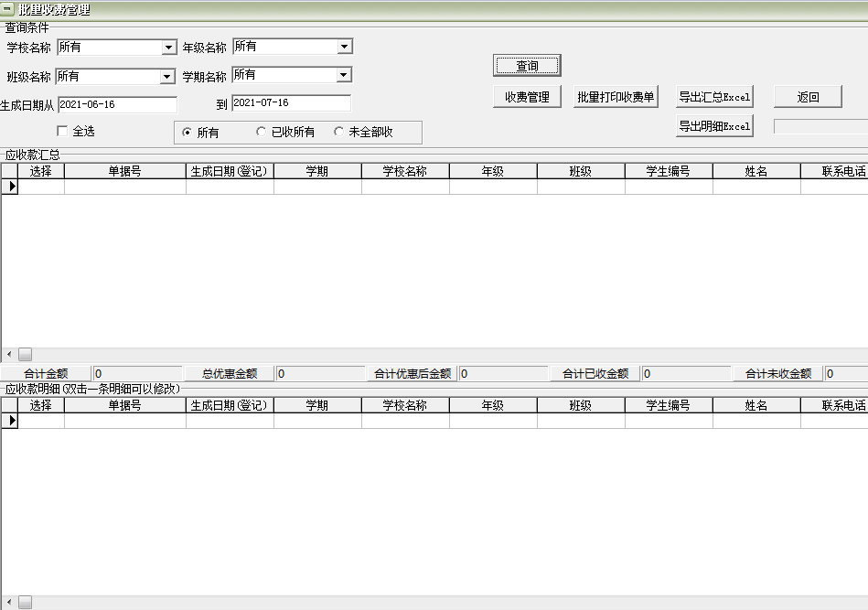Click 姓名 column header in 应收款明细

click(x=756, y=406)
